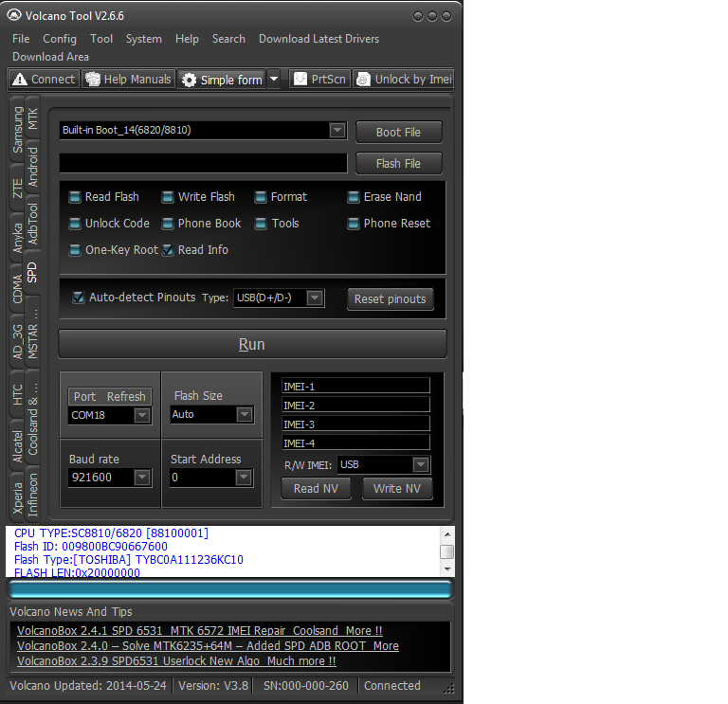Enable the Read Flash checkbox
The height and width of the screenshot is (704, 728).
75,197
